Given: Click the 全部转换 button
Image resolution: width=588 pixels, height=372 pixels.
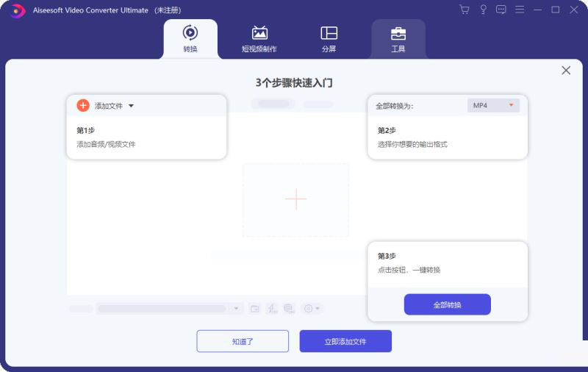Looking at the screenshot, I should 448,304.
